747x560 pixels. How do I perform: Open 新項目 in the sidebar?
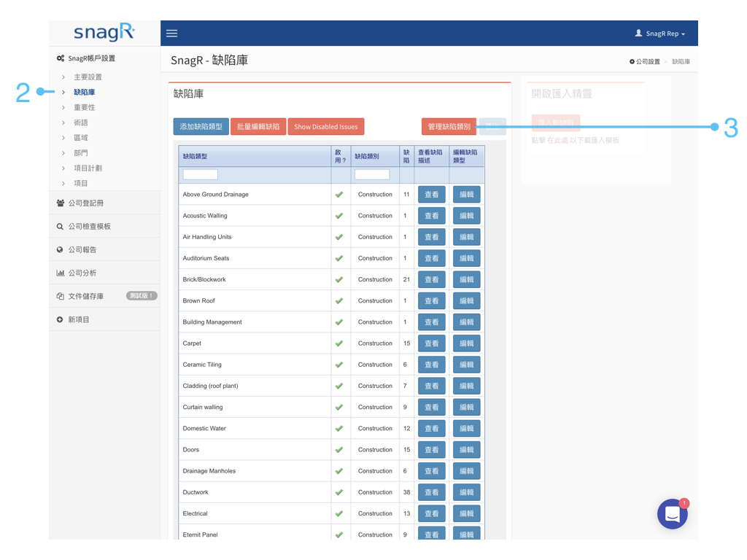coord(79,319)
